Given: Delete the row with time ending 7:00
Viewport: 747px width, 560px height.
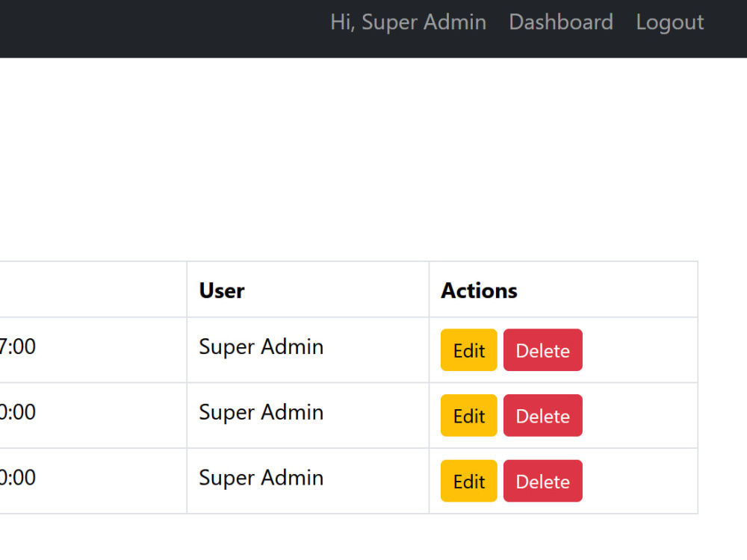Looking at the screenshot, I should (542, 350).
